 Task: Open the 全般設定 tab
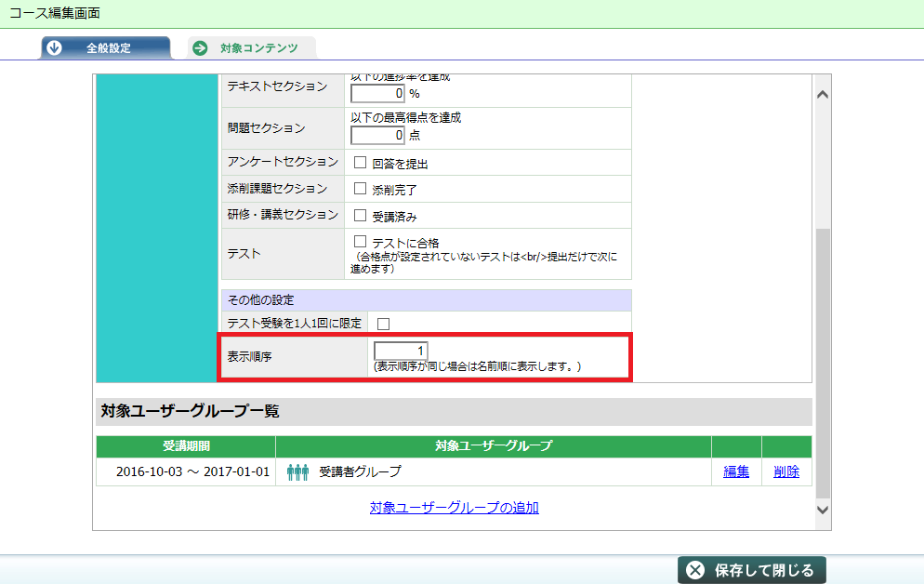(x=106, y=47)
